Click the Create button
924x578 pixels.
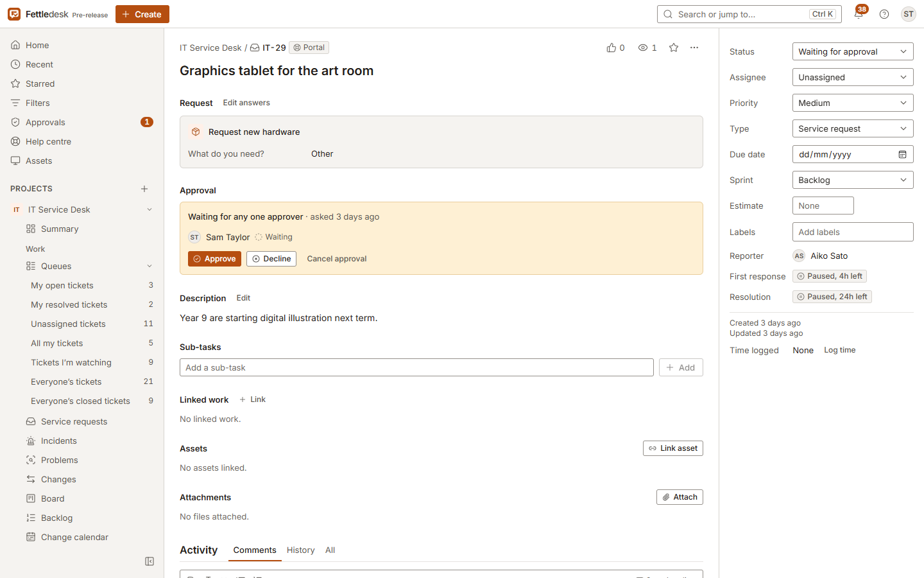(142, 14)
